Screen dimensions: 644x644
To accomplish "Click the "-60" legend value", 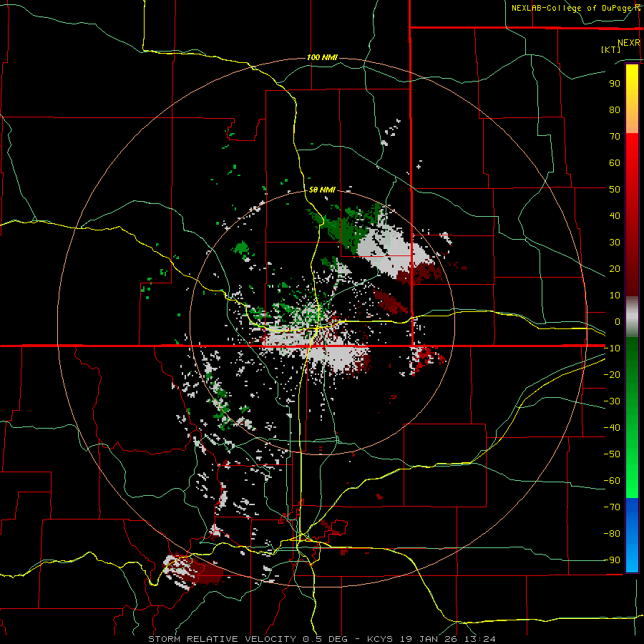I will pos(612,481).
